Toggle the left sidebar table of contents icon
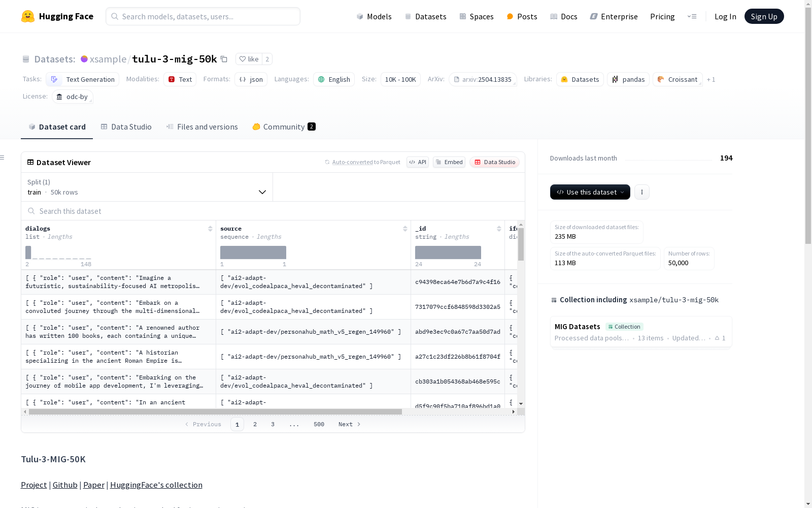This screenshot has width=812, height=508. [x=2, y=157]
